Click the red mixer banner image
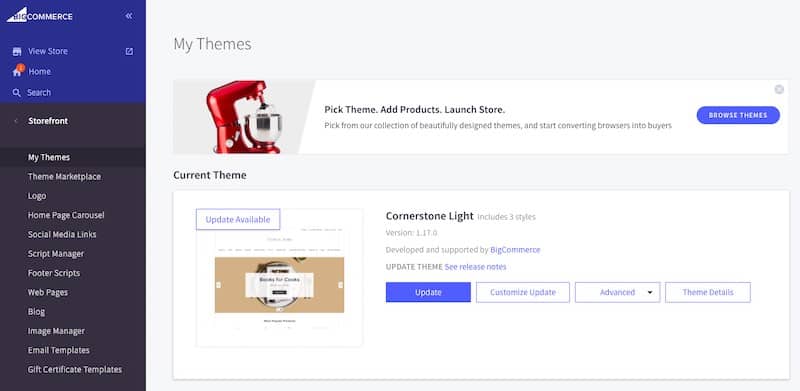The image size is (800, 391). pyautogui.click(x=244, y=117)
